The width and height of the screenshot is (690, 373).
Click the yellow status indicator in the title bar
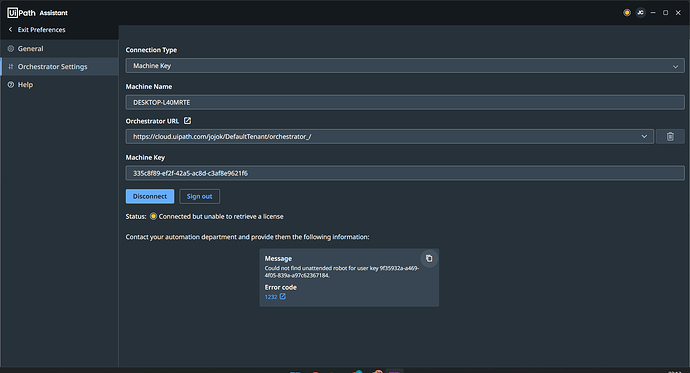(627, 13)
